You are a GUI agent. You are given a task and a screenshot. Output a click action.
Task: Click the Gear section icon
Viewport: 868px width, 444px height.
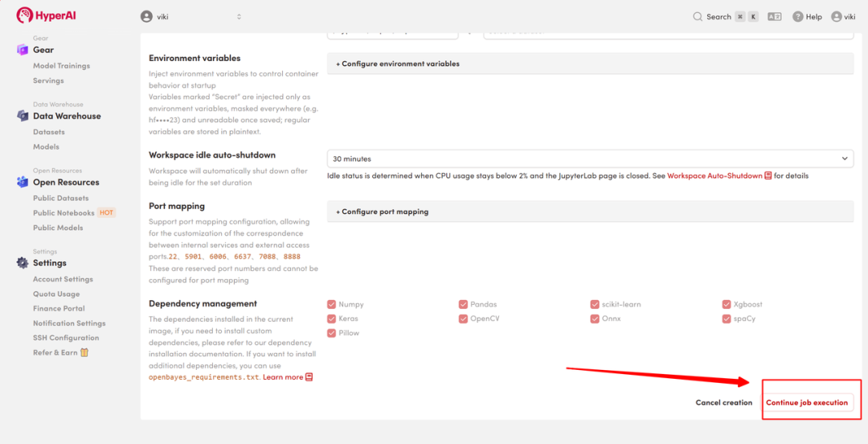(x=23, y=50)
